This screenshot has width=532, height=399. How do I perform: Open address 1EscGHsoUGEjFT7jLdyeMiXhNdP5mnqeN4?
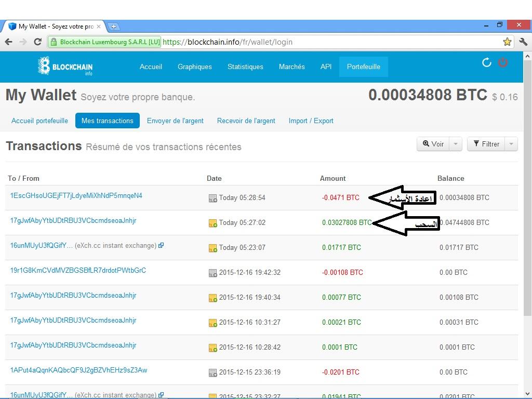click(x=76, y=195)
